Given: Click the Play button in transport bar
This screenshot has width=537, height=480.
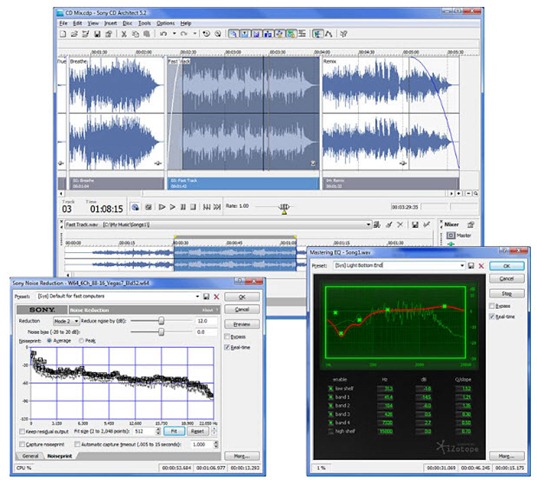Looking at the screenshot, I should pyautogui.click(x=173, y=207).
